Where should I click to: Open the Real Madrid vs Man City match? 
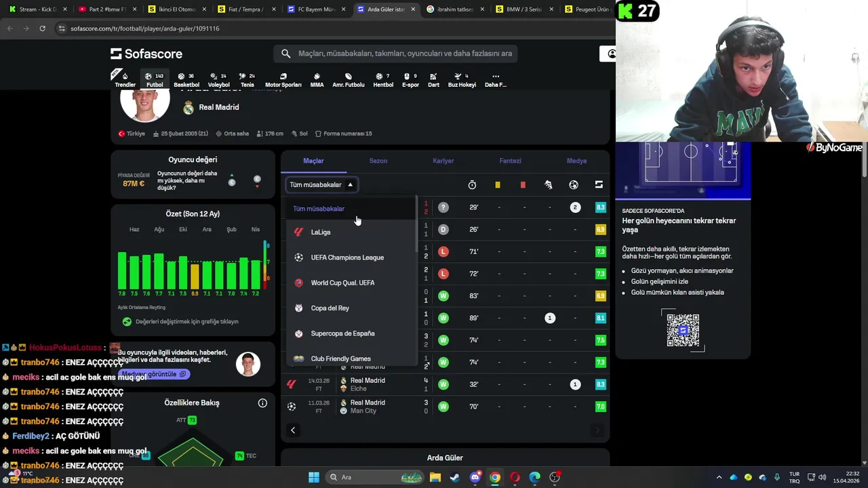445,407
